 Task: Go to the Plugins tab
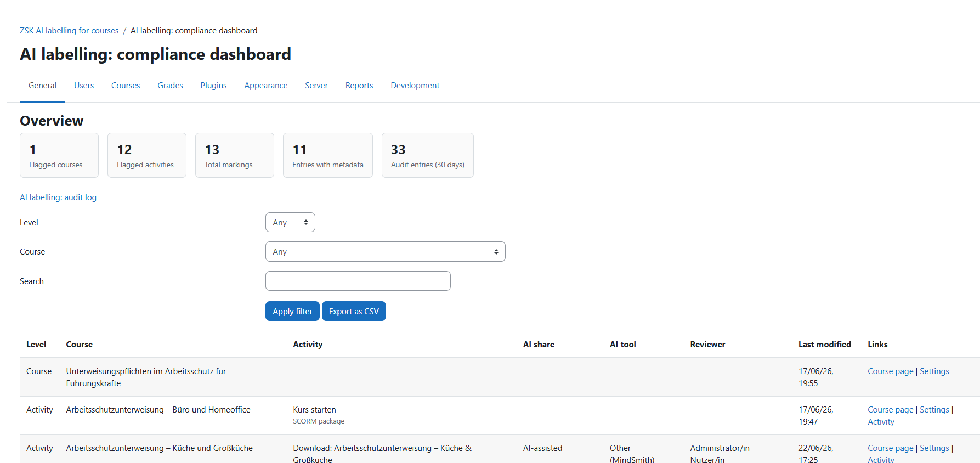(x=213, y=86)
